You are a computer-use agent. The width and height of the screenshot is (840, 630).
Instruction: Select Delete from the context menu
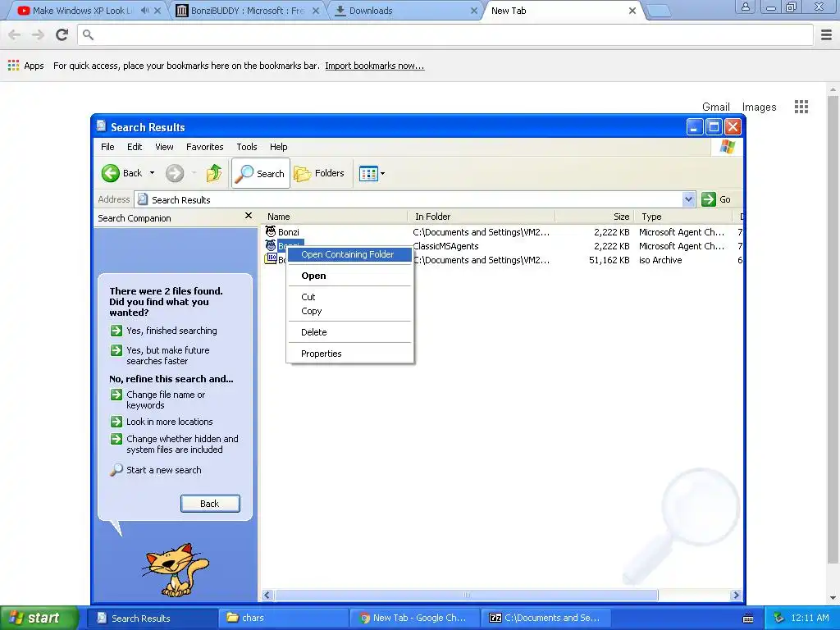314,332
